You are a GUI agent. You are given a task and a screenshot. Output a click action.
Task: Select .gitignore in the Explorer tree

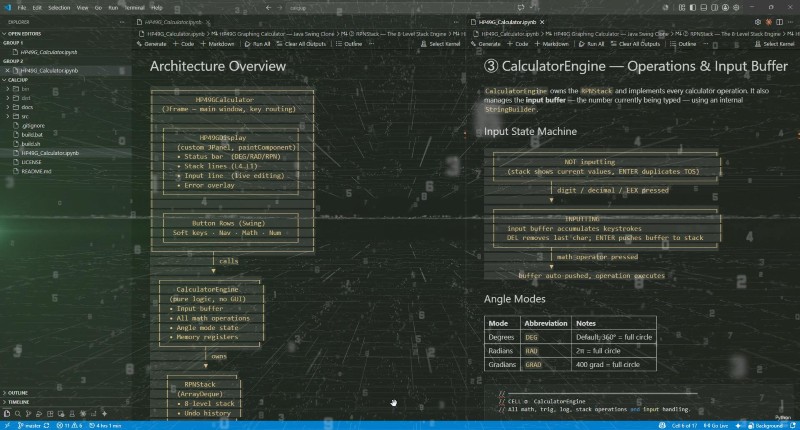pyautogui.click(x=33, y=125)
